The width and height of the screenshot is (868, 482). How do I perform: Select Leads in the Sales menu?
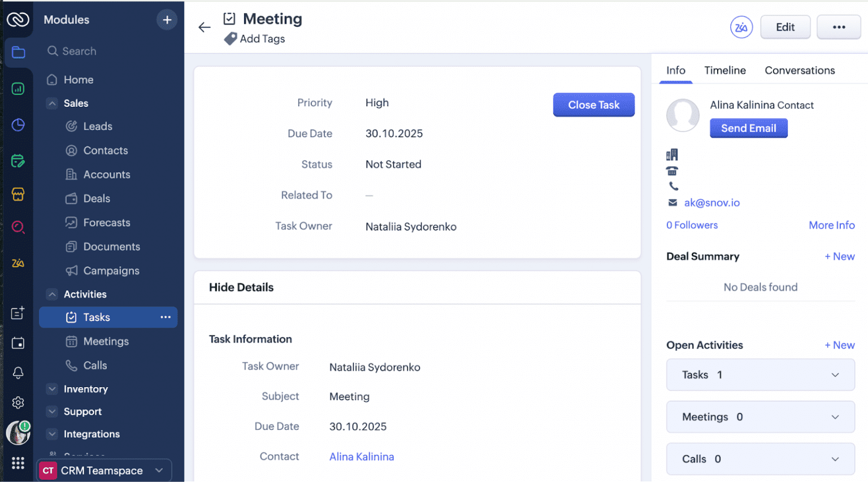click(x=98, y=127)
